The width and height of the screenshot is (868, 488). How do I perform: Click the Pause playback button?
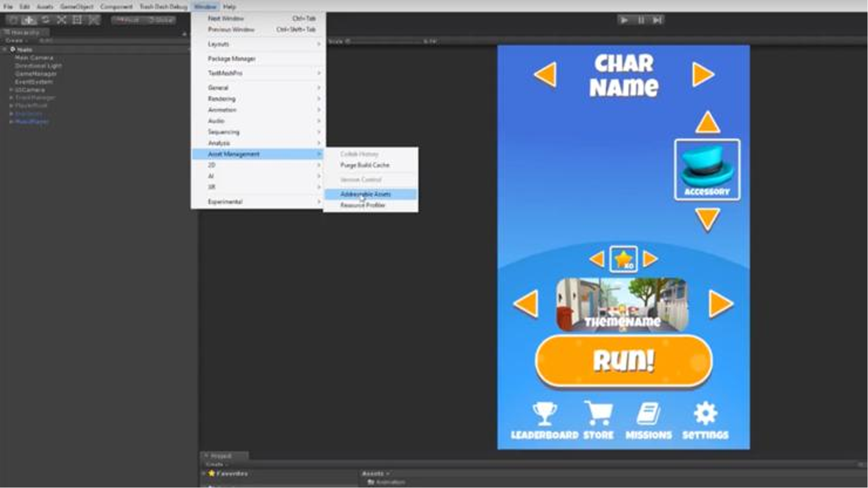(641, 20)
